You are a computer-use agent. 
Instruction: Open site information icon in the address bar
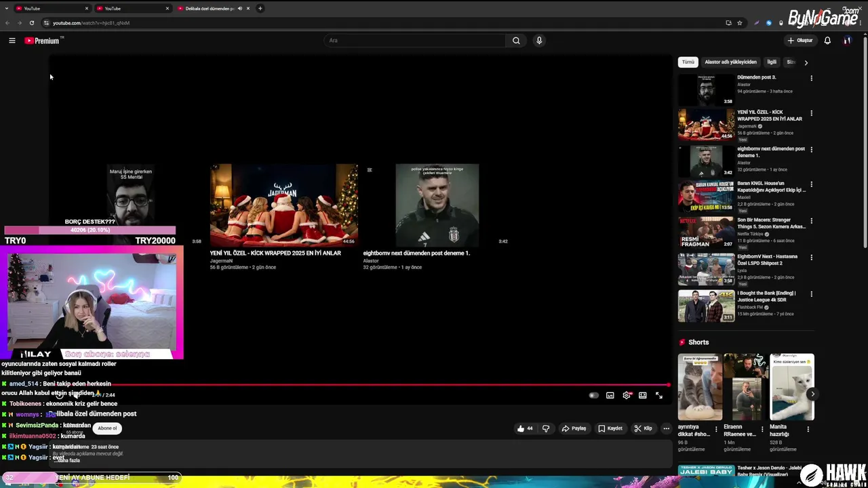[x=46, y=23]
